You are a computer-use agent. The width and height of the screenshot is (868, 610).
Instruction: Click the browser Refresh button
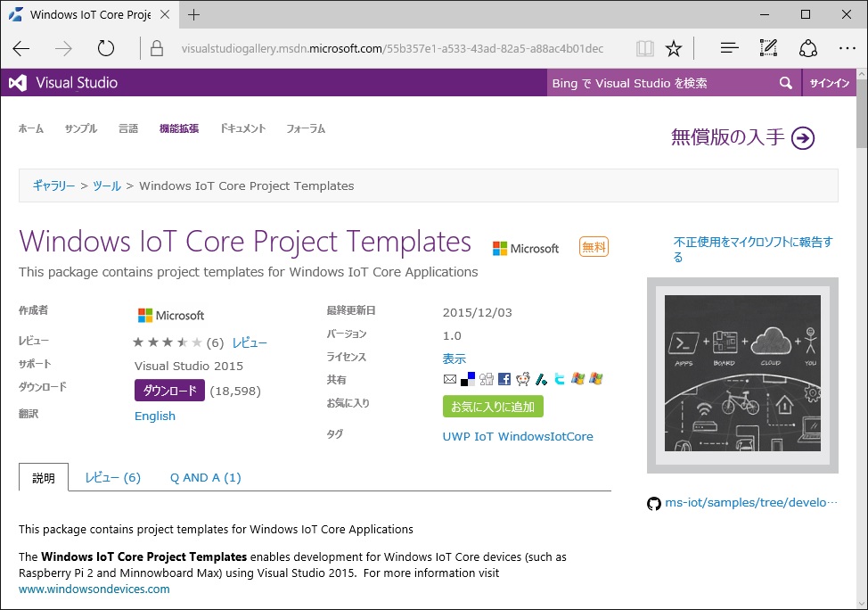(x=106, y=48)
